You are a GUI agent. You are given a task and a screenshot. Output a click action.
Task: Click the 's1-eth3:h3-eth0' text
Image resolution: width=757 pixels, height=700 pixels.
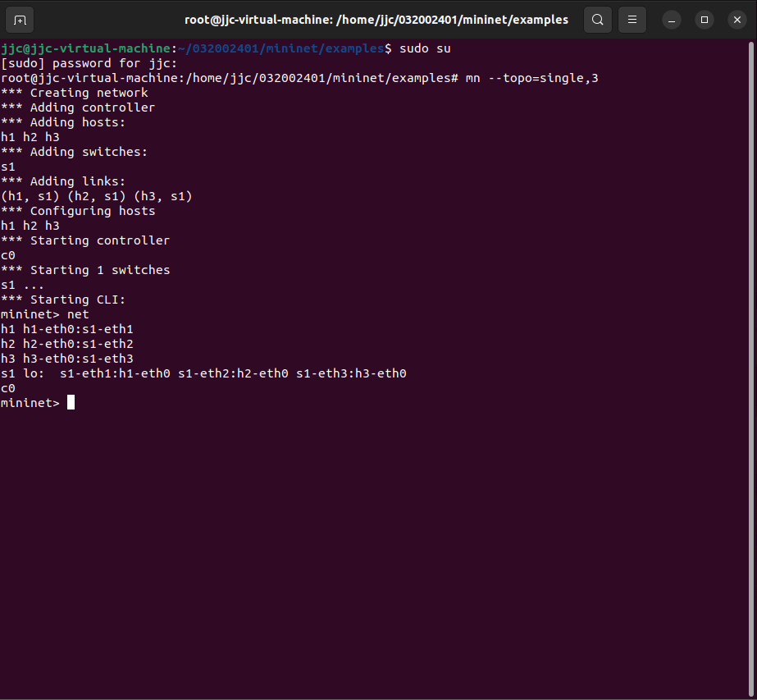pyautogui.click(x=351, y=373)
